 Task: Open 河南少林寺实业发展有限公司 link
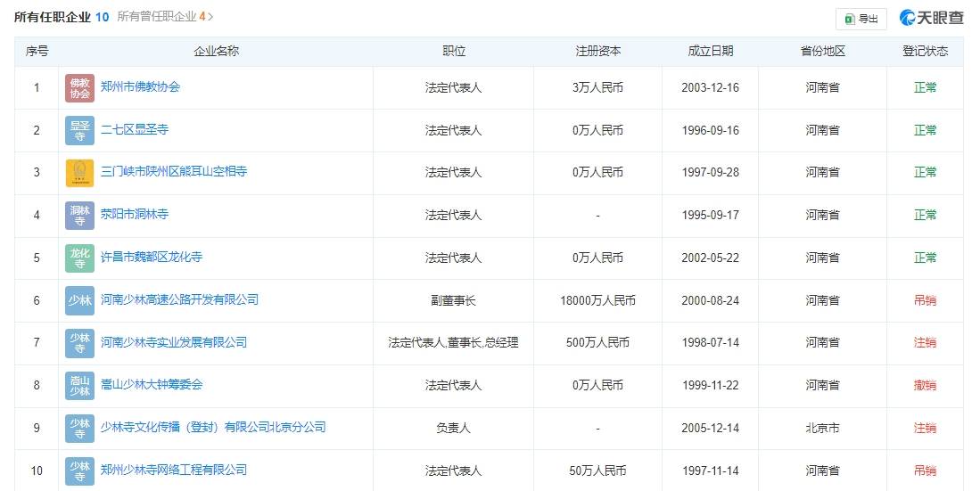(x=173, y=343)
